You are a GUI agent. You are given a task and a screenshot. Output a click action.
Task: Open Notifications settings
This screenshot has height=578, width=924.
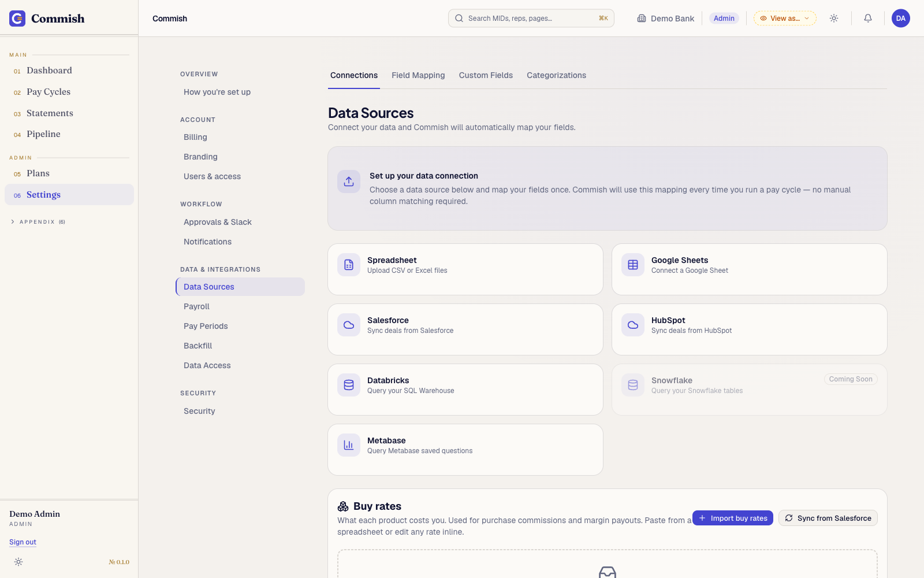(x=240, y=242)
